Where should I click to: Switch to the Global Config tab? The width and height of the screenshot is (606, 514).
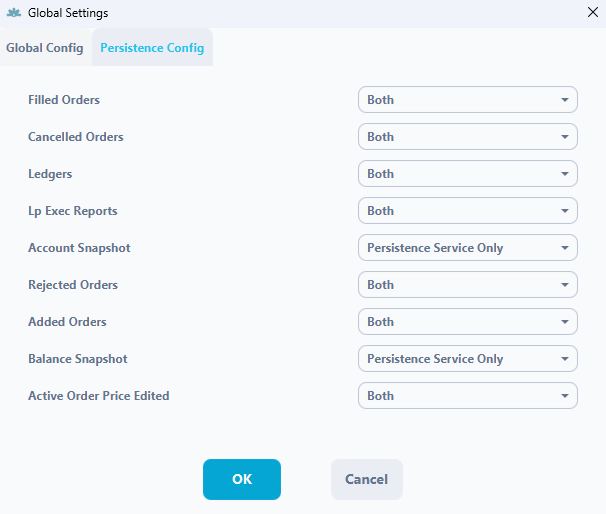click(x=45, y=48)
